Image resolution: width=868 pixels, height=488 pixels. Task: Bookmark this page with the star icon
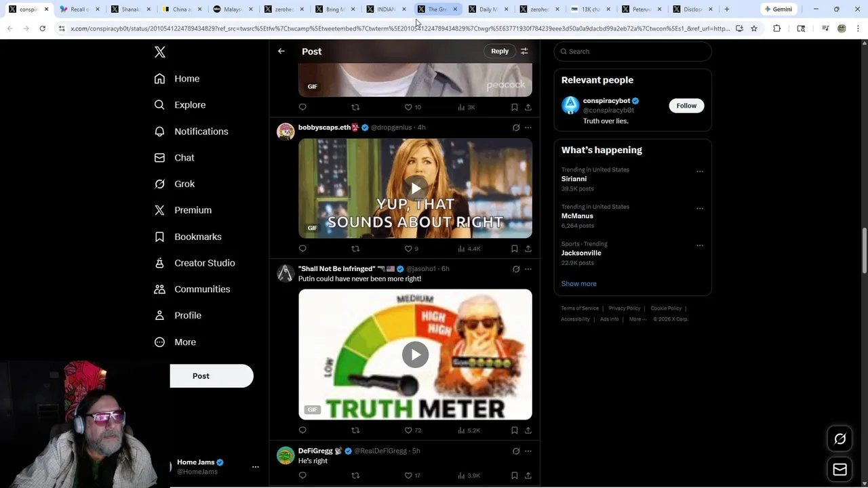pos(753,28)
